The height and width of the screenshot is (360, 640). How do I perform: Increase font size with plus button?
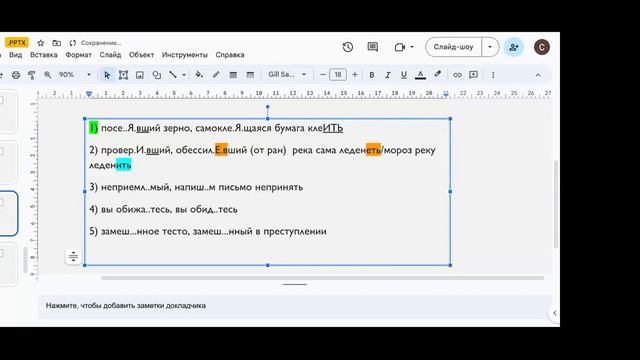[355, 75]
